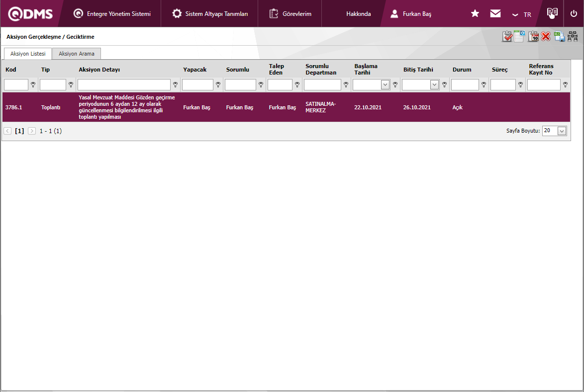Image resolution: width=584 pixels, height=392 pixels.
Task: Sort by the Yapacak column header
Action: [x=195, y=70]
